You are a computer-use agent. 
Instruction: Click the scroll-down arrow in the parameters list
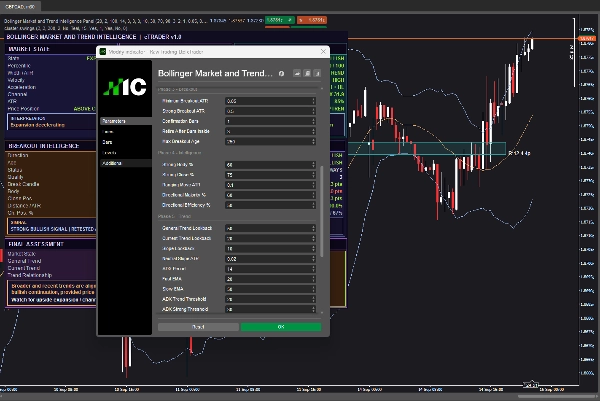pyautogui.click(x=321, y=313)
